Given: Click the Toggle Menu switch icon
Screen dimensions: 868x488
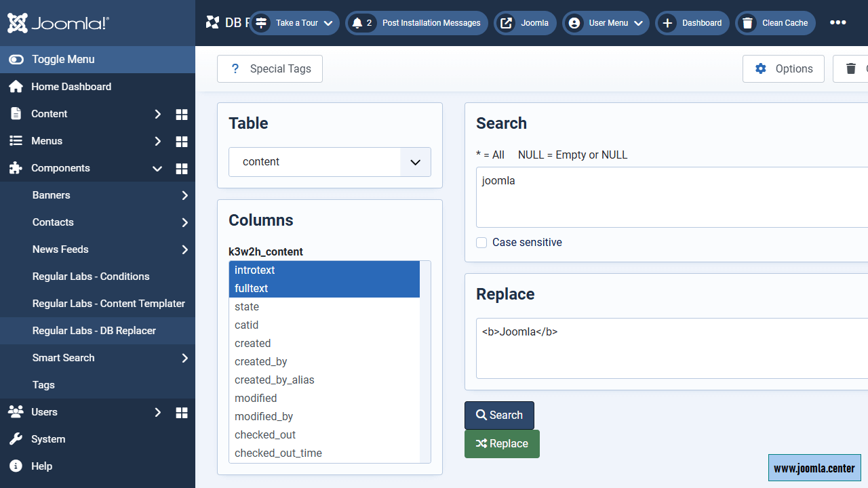Looking at the screenshot, I should pos(16,60).
